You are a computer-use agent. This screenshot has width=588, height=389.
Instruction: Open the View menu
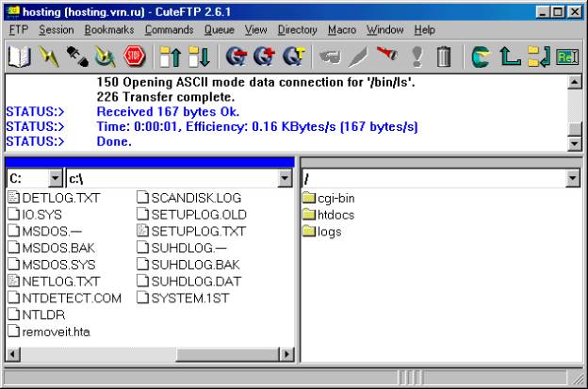click(255, 29)
